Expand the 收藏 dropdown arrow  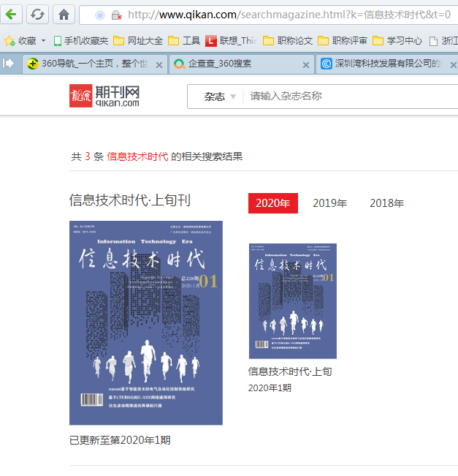43,40
